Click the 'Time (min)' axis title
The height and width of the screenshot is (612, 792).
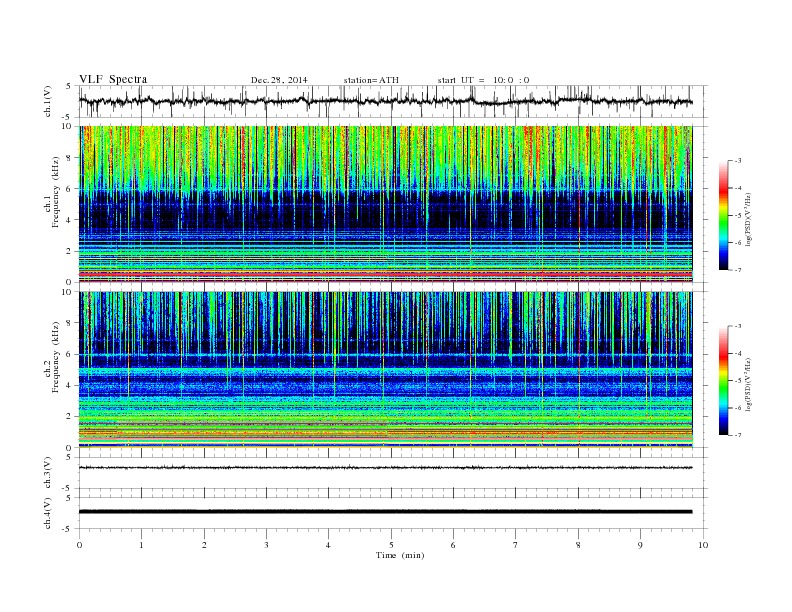point(400,555)
